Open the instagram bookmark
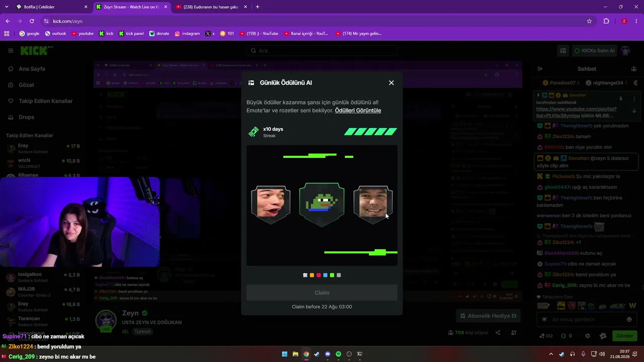 pos(187,34)
